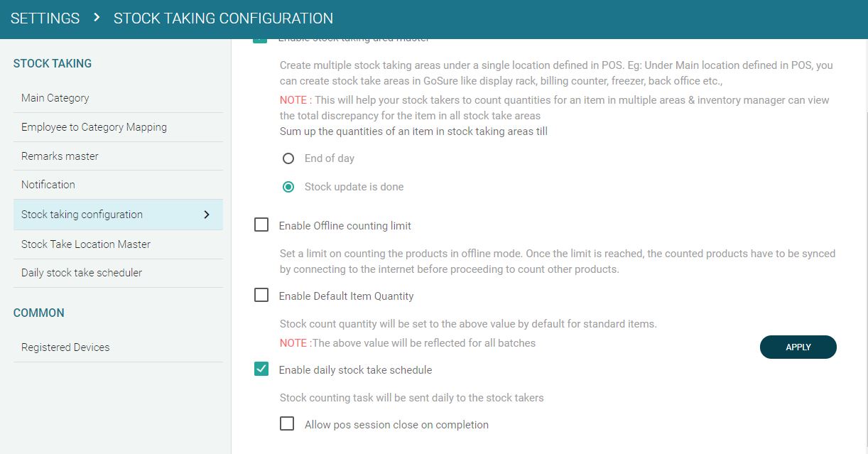Select Stock taking configuration menu item
The height and width of the screenshot is (454, 868).
82,215
